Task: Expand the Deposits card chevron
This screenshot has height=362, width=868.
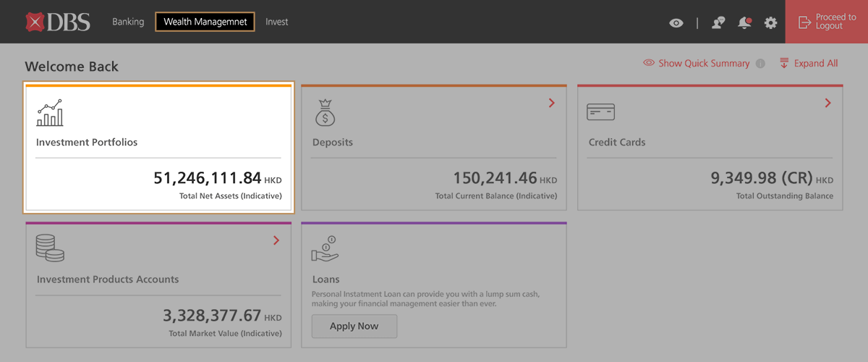Action: point(551,103)
